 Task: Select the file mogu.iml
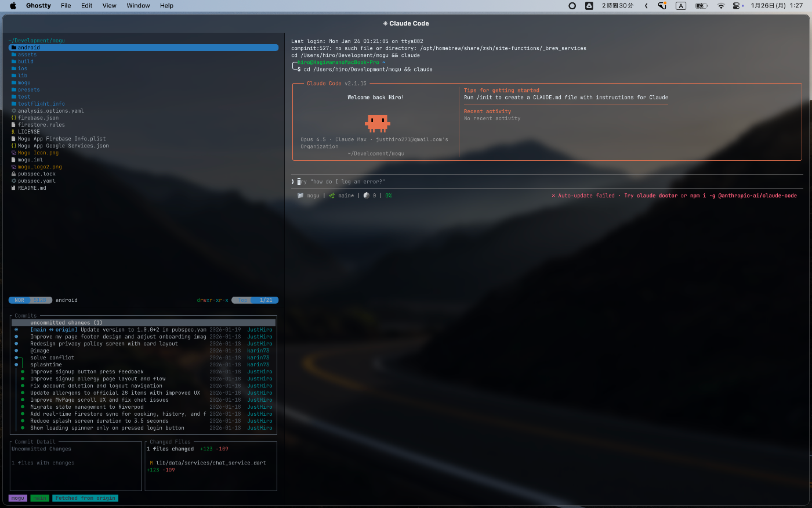(30, 160)
